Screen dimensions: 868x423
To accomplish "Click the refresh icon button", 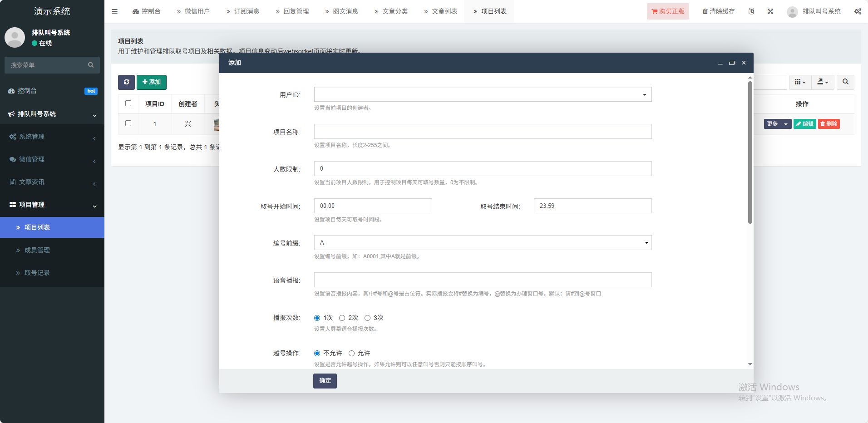I will [126, 82].
